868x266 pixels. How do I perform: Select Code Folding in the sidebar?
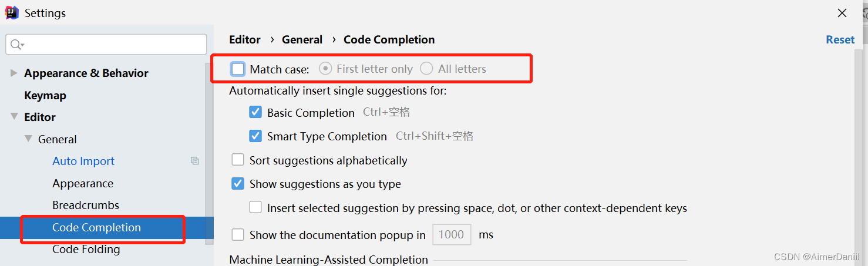86,250
